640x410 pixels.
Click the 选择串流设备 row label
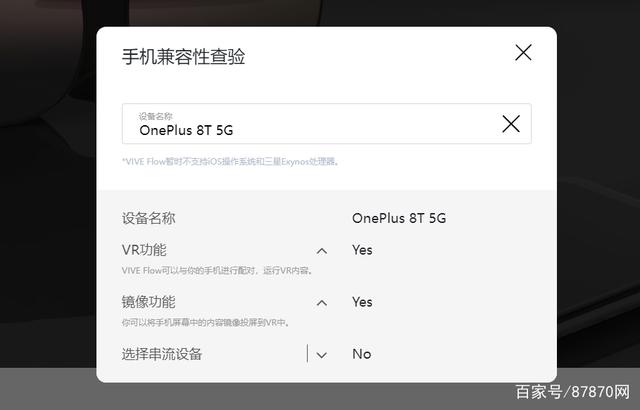[162, 354]
